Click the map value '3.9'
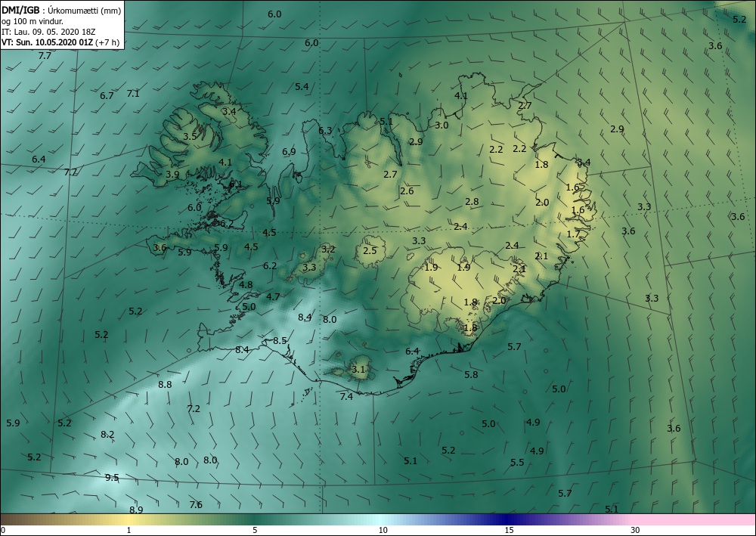Image resolution: width=756 pixels, height=536 pixels. coord(172,174)
